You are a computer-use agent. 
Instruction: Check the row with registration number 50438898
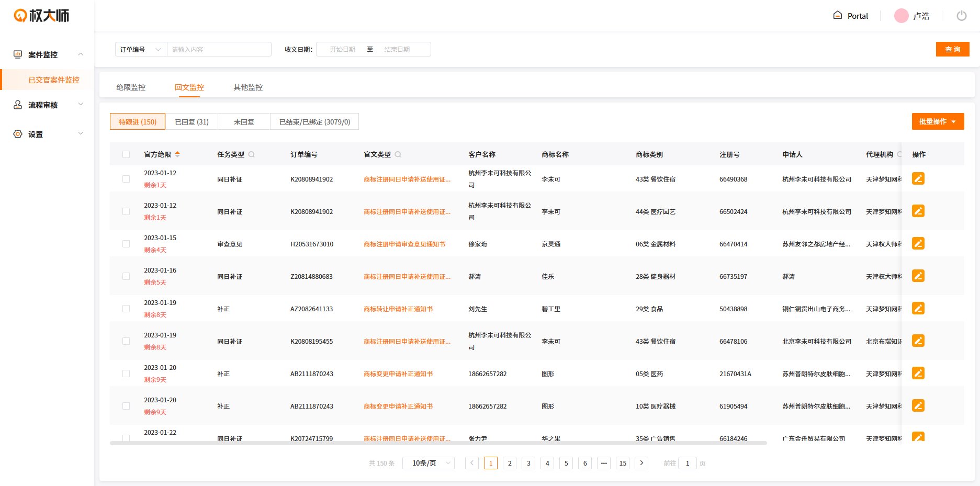pos(126,309)
